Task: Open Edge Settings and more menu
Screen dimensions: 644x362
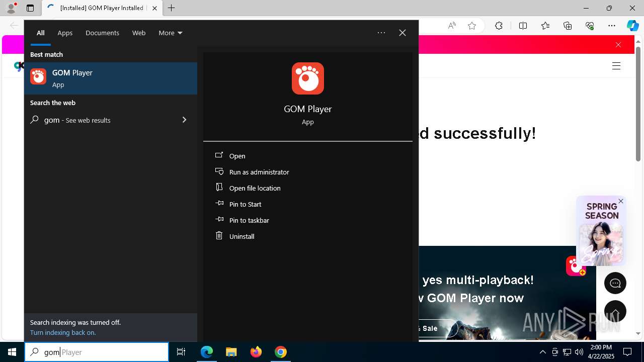Action: tap(612, 26)
